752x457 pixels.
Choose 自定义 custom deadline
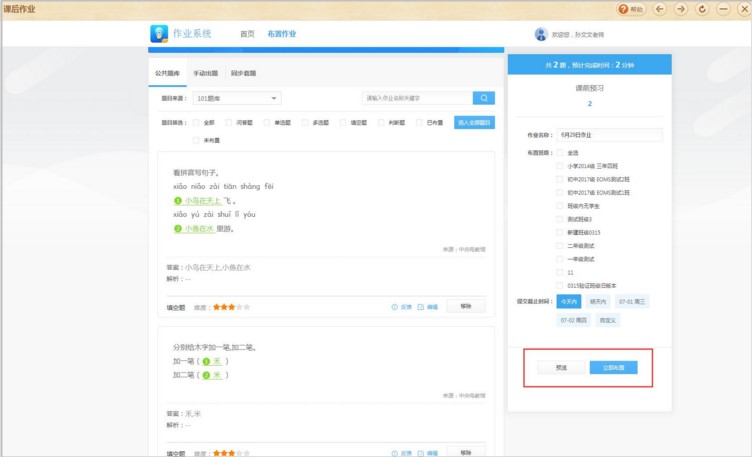point(608,320)
